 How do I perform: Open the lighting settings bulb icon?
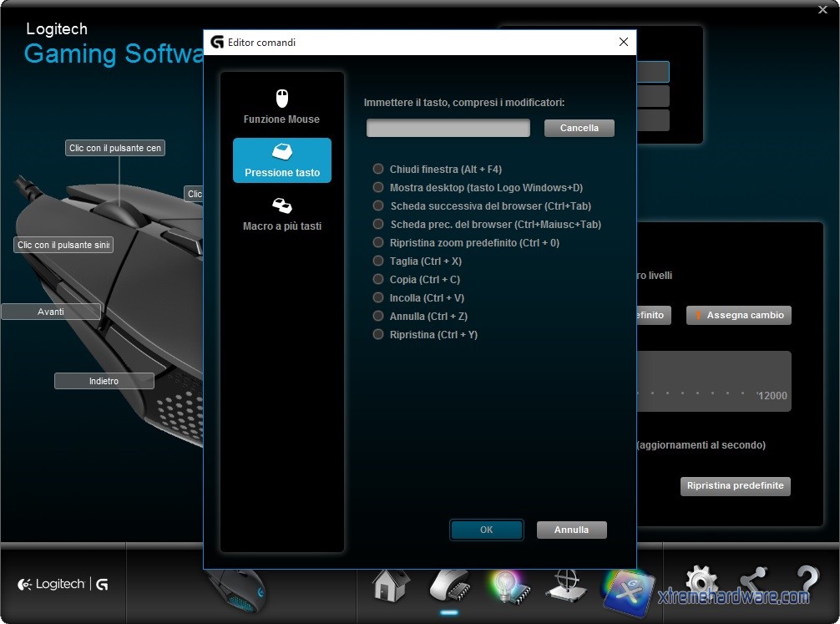point(505,586)
